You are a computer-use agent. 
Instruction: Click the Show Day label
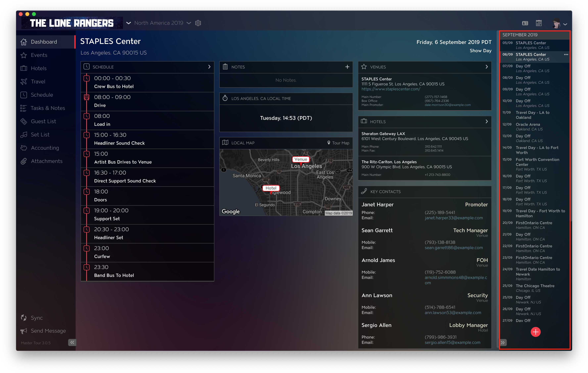pyautogui.click(x=480, y=51)
